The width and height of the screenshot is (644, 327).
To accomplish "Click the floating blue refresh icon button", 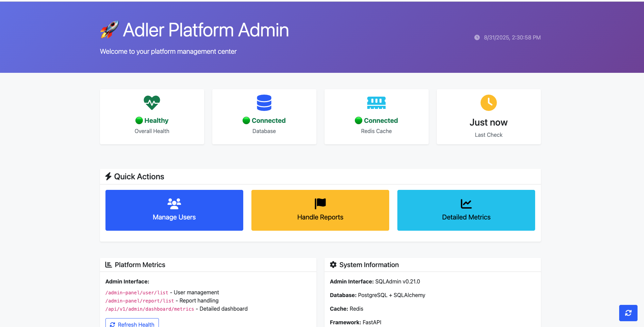I will click(x=628, y=313).
